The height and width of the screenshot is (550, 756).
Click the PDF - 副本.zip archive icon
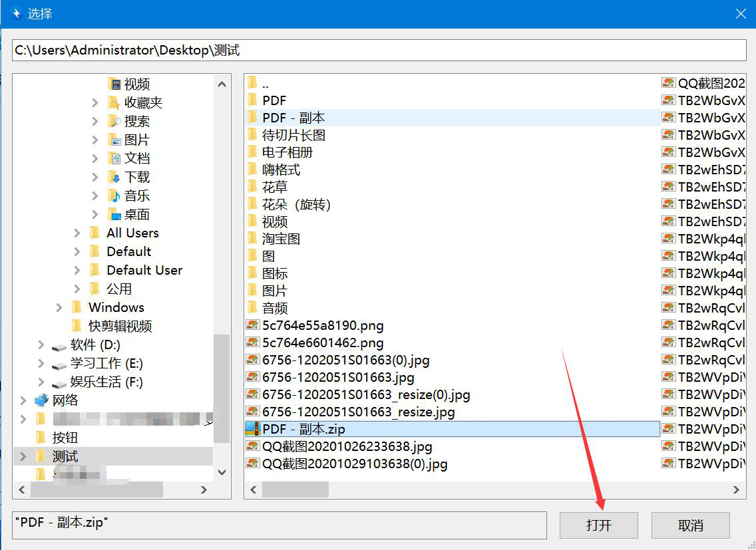point(253,428)
